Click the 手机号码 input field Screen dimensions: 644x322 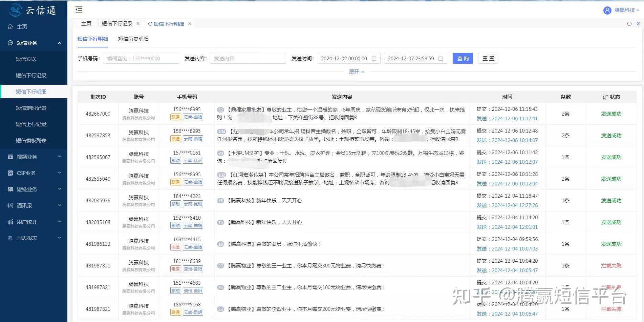click(x=141, y=59)
